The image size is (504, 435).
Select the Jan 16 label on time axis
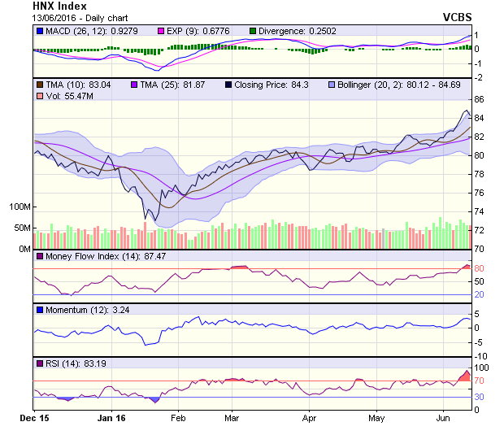pyautogui.click(x=111, y=418)
